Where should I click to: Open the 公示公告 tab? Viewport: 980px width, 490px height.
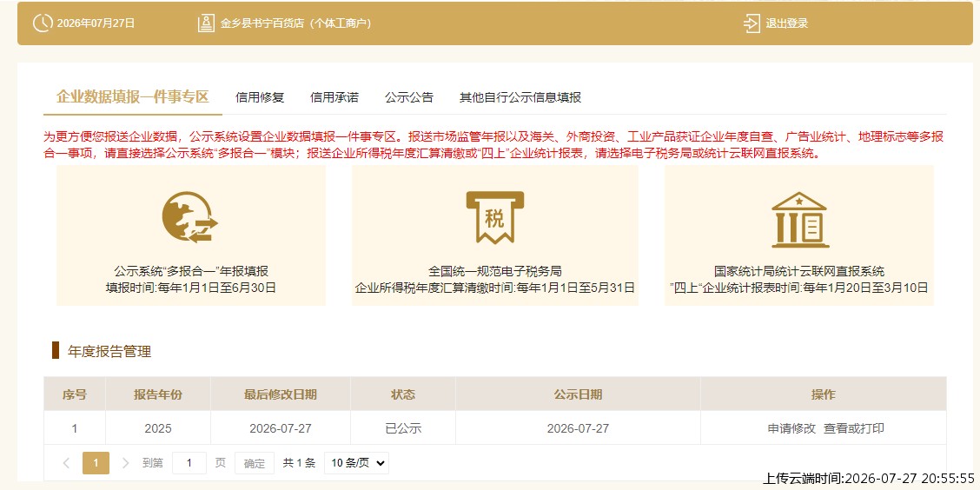coord(408,97)
